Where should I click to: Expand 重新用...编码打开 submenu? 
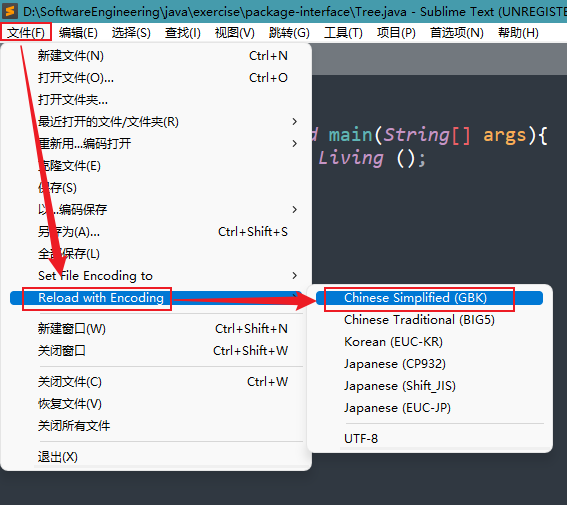pyautogui.click(x=156, y=144)
